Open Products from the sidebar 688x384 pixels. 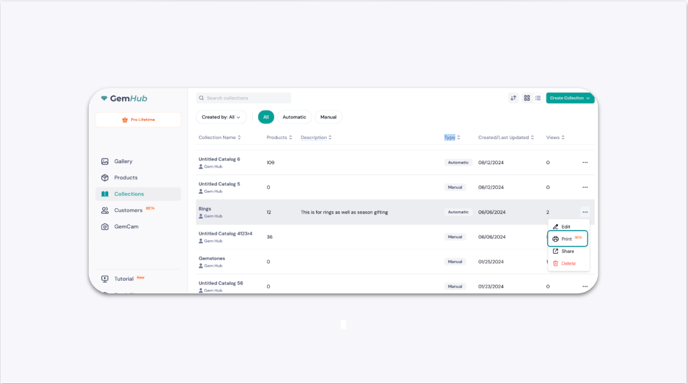pos(125,178)
